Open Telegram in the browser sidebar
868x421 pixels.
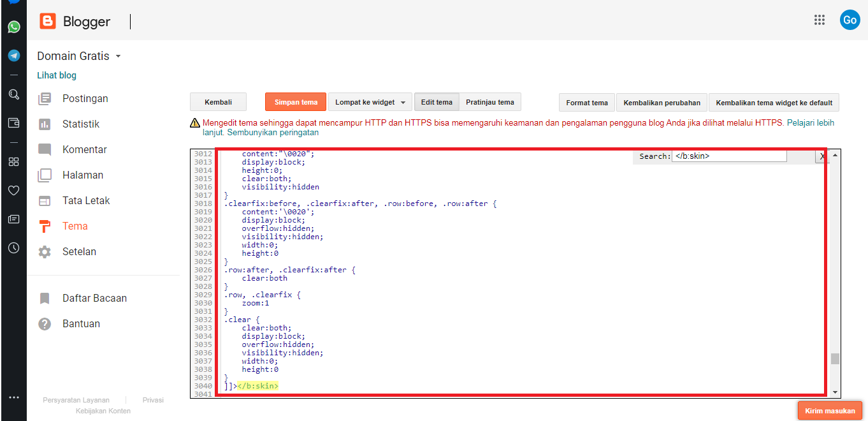click(13, 55)
